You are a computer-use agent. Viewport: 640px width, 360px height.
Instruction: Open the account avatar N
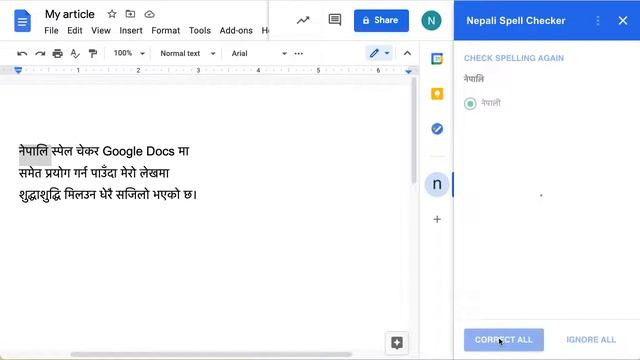click(431, 20)
